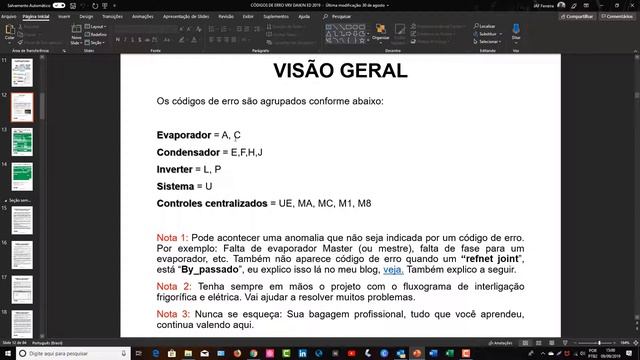The image size is (640, 360).
Task: Toggle bold formatting (N)
Action: [x=118, y=40]
